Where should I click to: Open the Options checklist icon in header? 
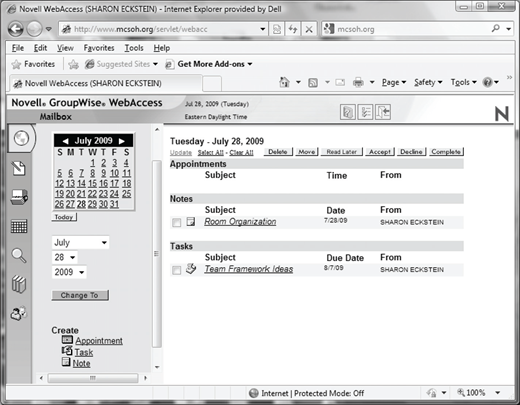365,112
